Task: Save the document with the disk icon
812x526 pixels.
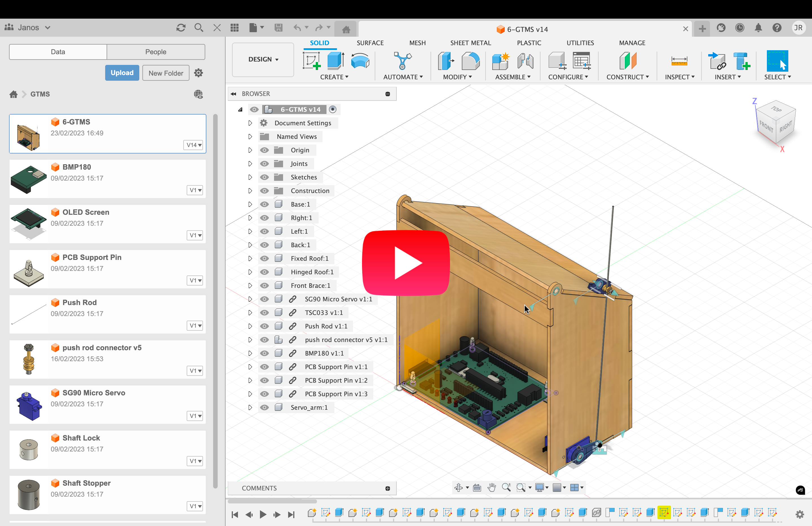Action: pos(278,28)
